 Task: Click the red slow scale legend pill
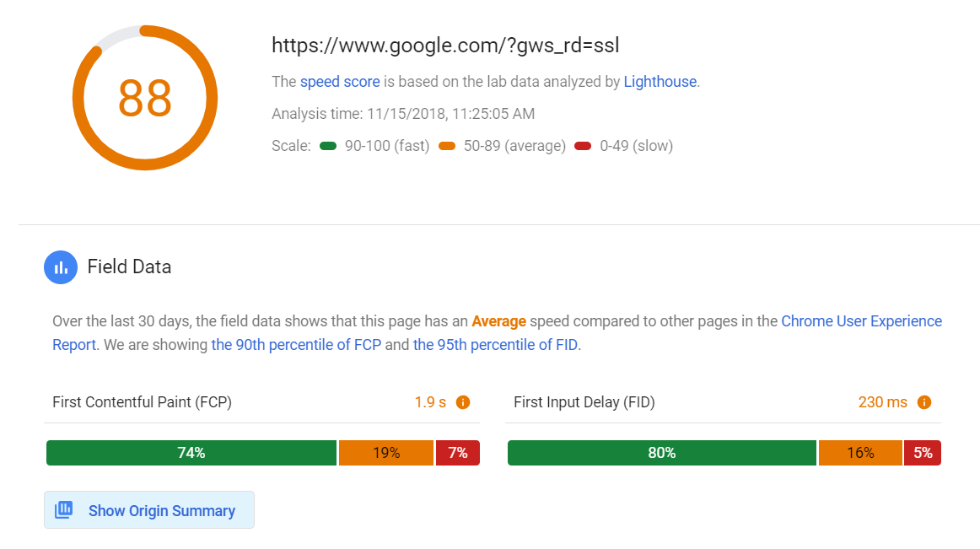point(583,146)
